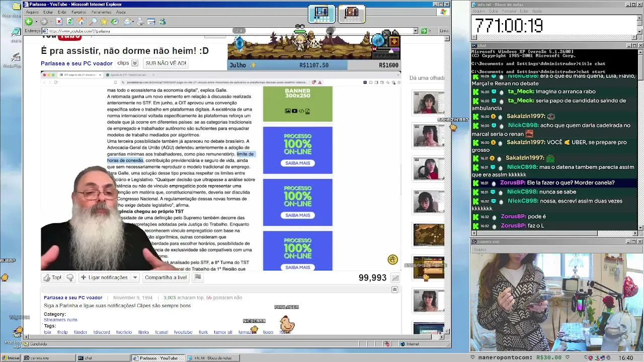
Task: Collapse the video description panel chevron
Action: [x=394, y=290]
